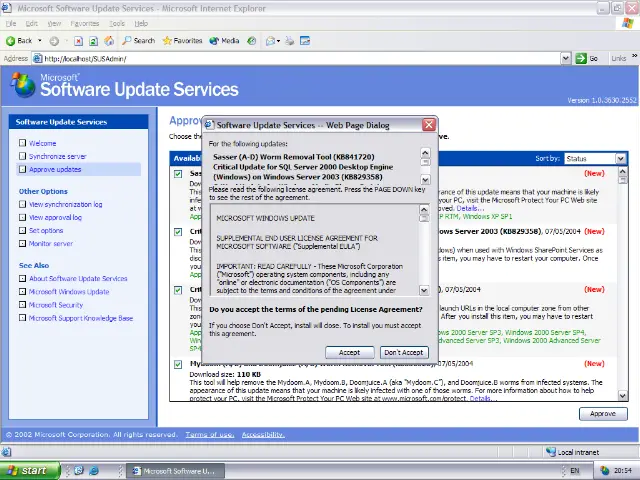Open History icon in toolbar

point(252,41)
